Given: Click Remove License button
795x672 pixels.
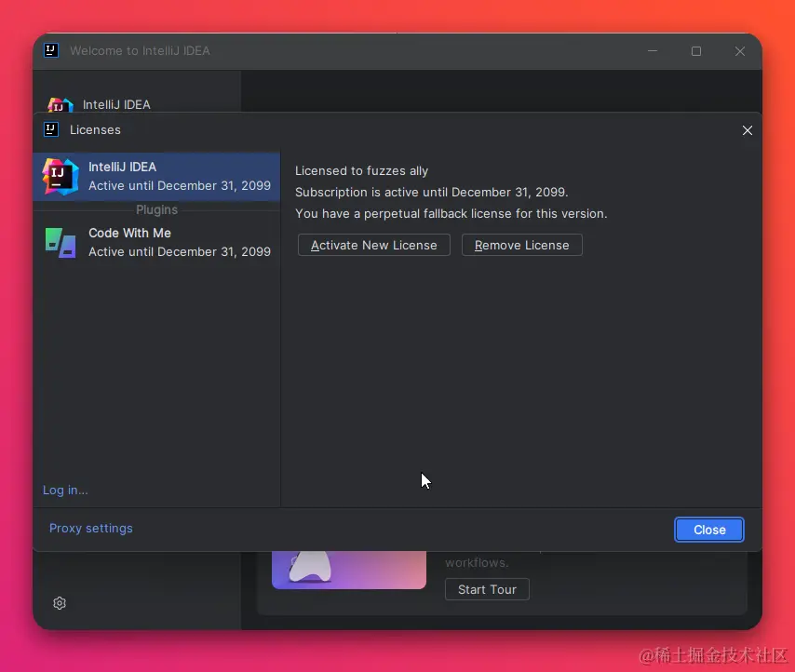Looking at the screenshot, I should click(x=521, y=246).
